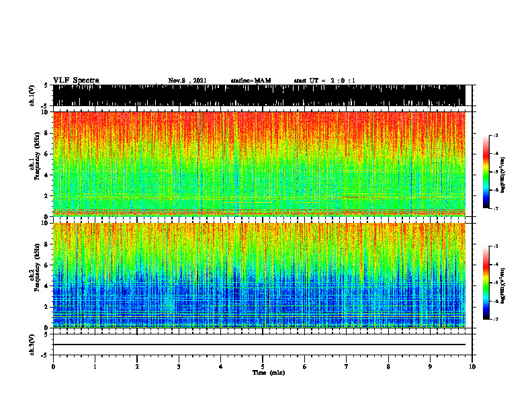Click time-axis tick label '10'
This screenshot has height=411, width=532.
pyautogui.click(x=472, y=367)
